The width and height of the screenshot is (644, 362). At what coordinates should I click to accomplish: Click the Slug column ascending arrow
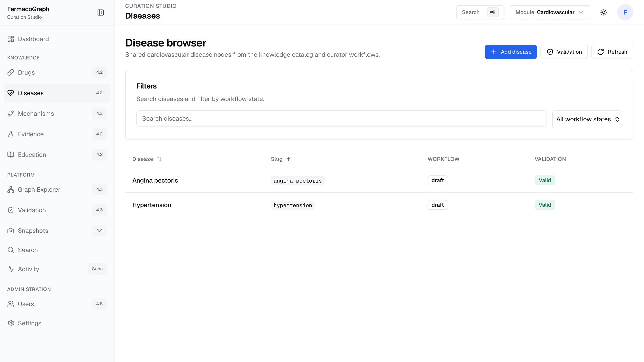click(x=288, y=159)
